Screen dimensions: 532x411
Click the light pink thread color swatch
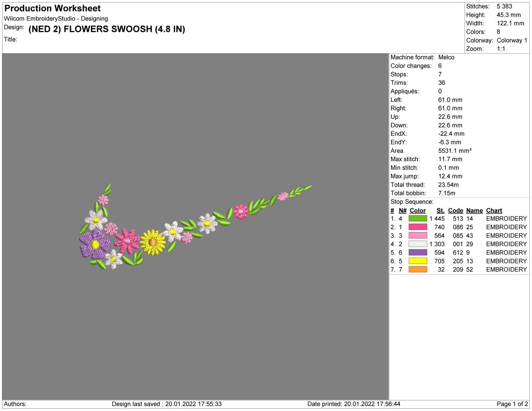click(x=418, y=235)
